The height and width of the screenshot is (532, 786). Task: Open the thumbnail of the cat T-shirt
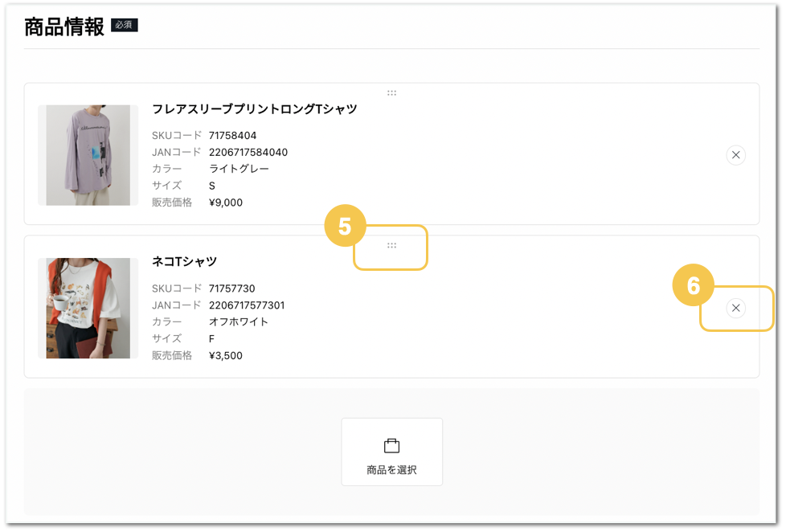click(x=88, y=308)
